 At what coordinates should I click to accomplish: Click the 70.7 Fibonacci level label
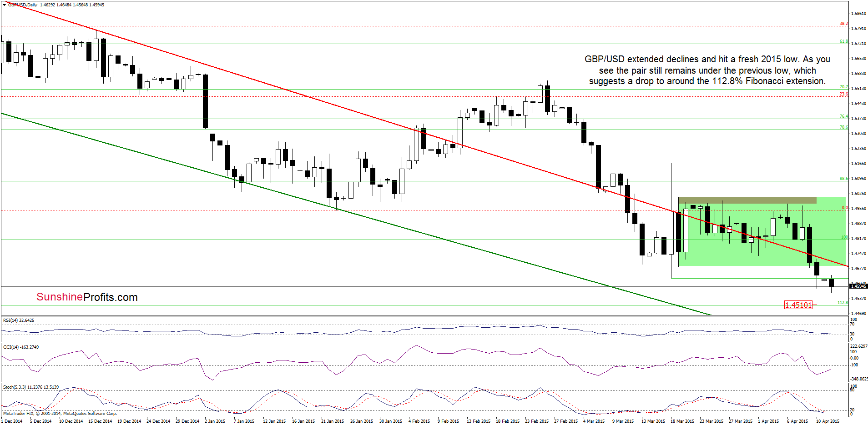(844, 87)
